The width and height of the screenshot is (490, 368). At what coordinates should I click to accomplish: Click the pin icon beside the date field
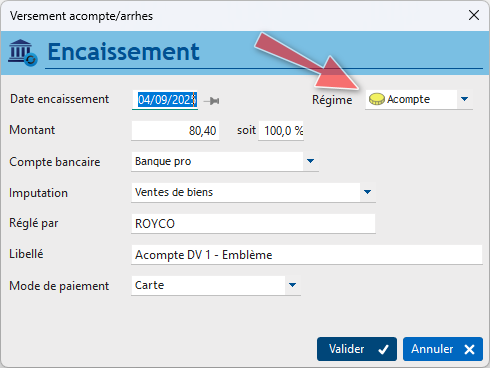pyautogui.click(x=212, y=101)
